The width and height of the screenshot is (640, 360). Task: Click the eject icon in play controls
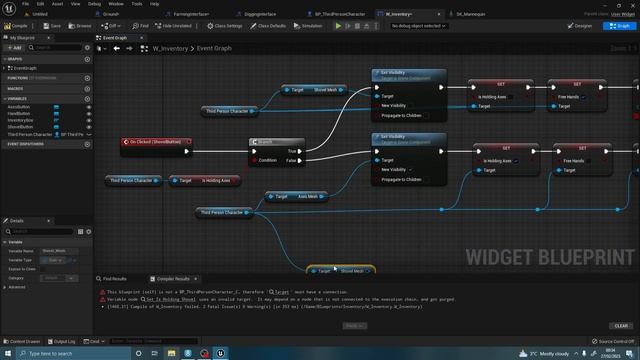pyautogui.click(x=367, y=26)
